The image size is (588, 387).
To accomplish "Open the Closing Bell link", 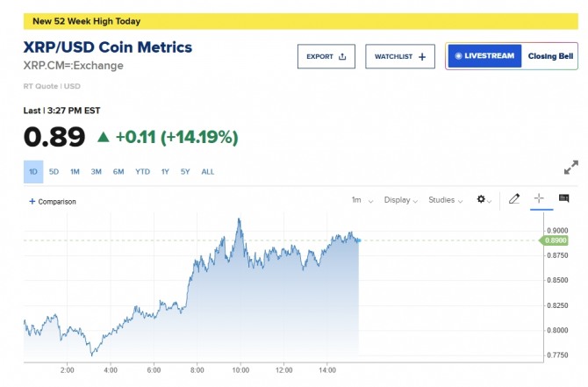I will pos(550,56).
